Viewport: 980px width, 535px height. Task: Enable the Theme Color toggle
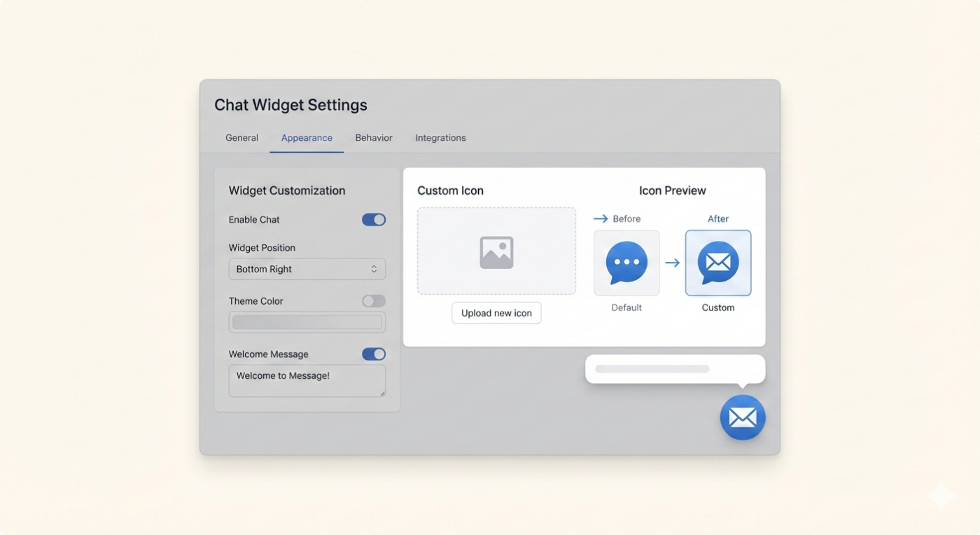373,300
